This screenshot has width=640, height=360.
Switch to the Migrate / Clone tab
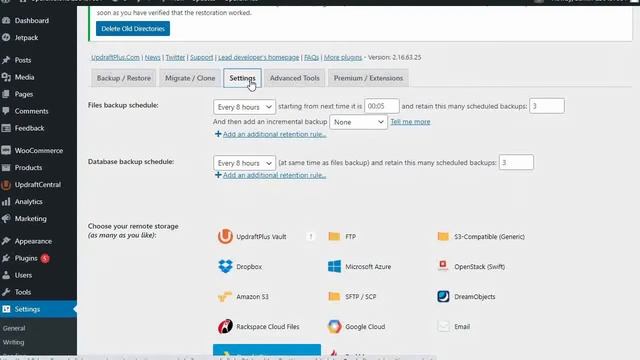tap(190, 78)
